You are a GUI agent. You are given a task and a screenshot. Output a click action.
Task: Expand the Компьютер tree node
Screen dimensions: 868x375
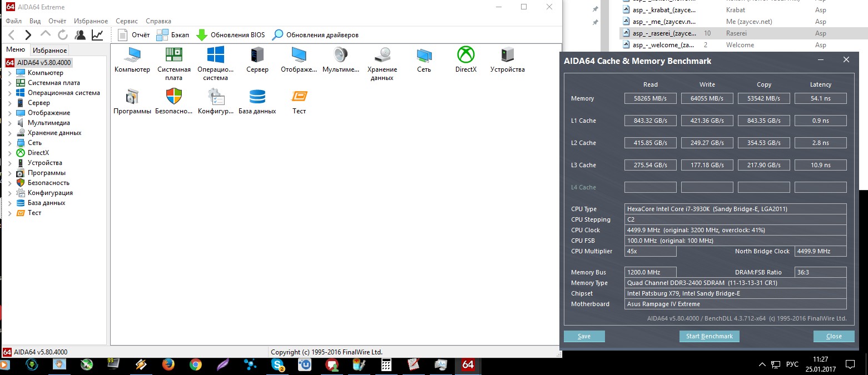pos(9,73)
